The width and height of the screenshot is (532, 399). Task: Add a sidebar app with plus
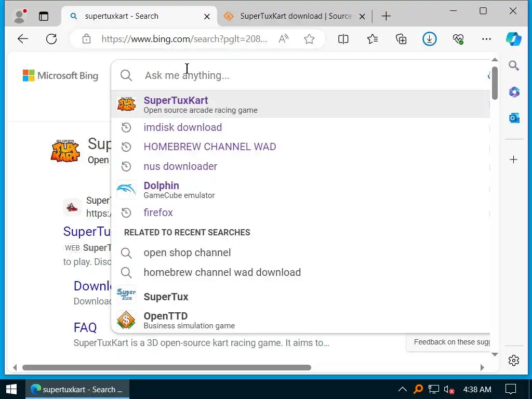tap(514, 159)
